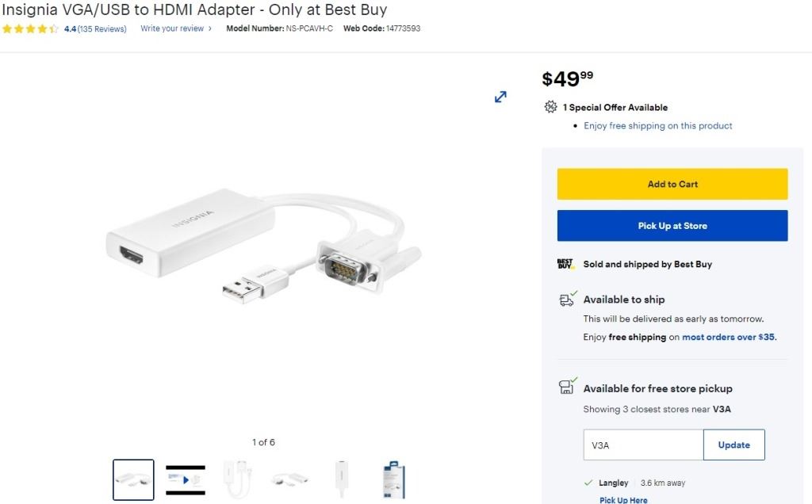Show the packaging box thumbnail

[394, 479]
